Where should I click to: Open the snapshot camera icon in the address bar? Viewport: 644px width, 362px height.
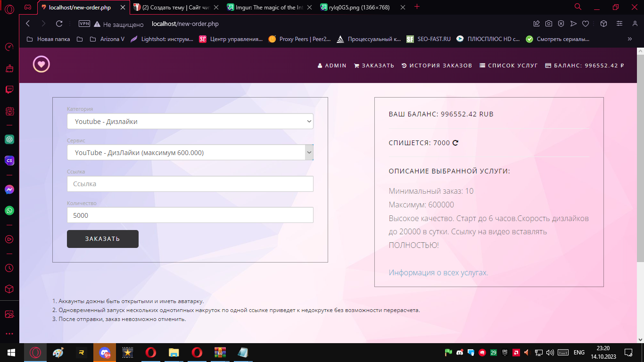coord(549,24)
